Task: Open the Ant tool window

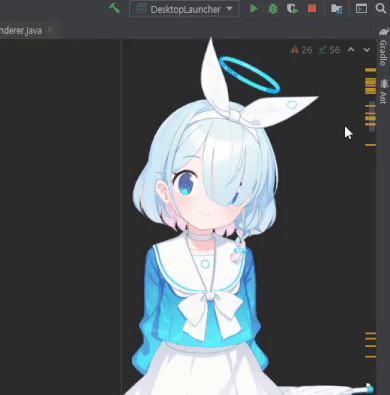Action: tap(384, 91)
